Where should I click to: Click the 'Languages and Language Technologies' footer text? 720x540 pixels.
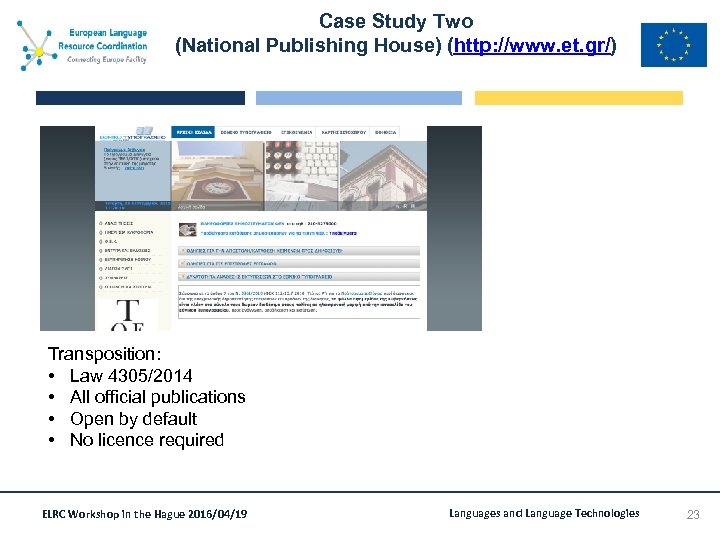tap(544, 513)
